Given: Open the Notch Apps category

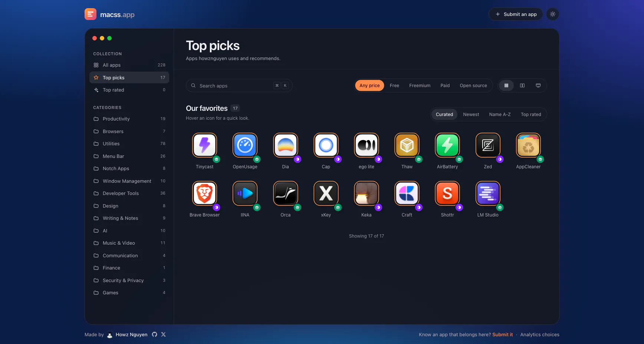Looking at the screenshot, I should [129, 168].
